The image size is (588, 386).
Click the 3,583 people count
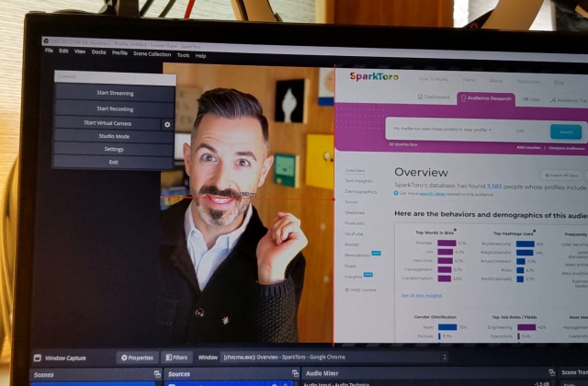pos(494,186)
